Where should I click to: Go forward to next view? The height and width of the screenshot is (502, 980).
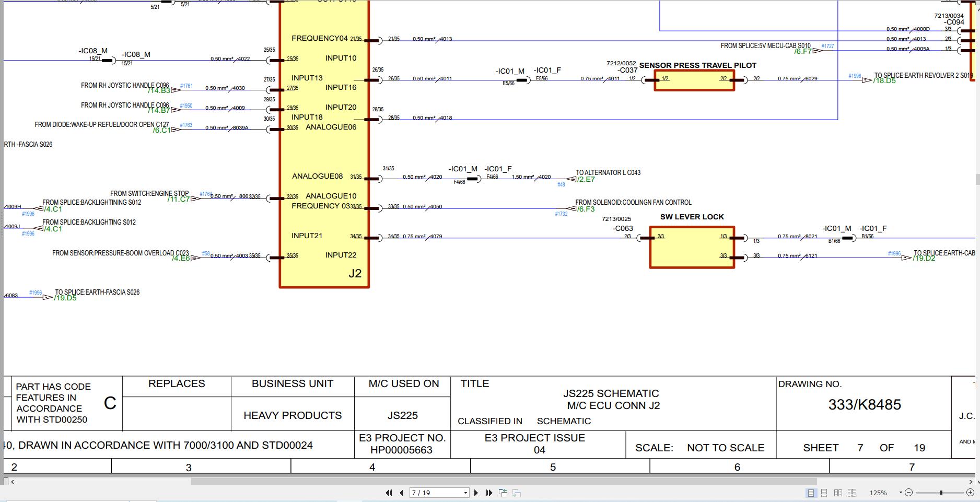point(516,493)
